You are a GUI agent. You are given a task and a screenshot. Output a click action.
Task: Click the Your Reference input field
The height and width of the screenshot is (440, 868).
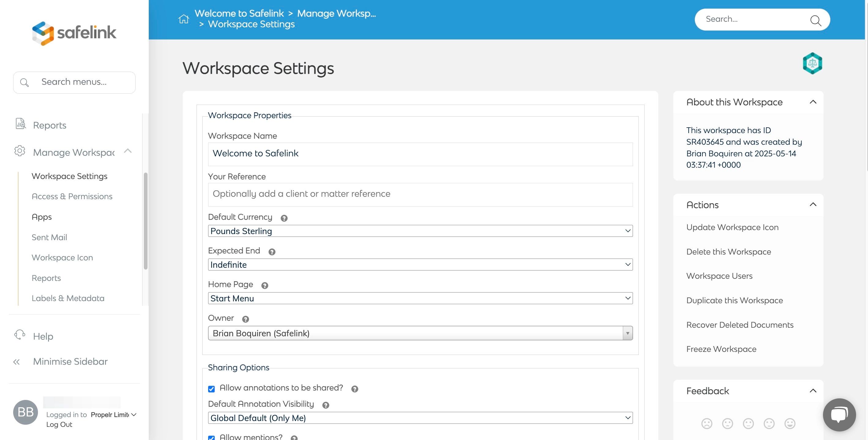pyautogui.click(x=420, y=194)
